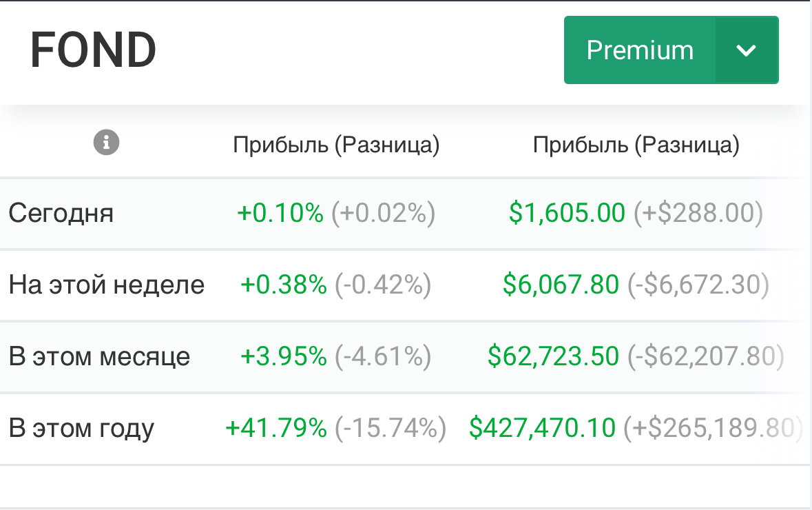Click the (+$288.00) daily difference value
This screenshot has height=510, width=812.
698,214
